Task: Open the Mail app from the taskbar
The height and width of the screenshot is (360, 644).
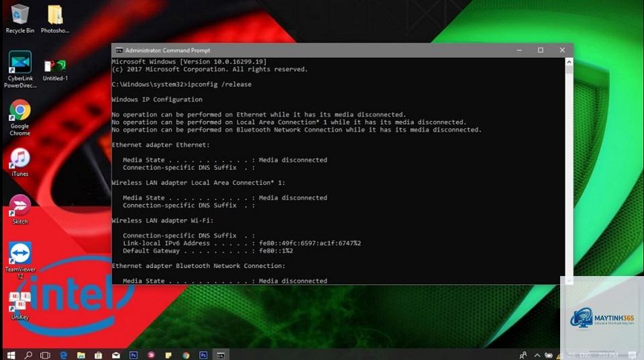Action: coord(116,355)
